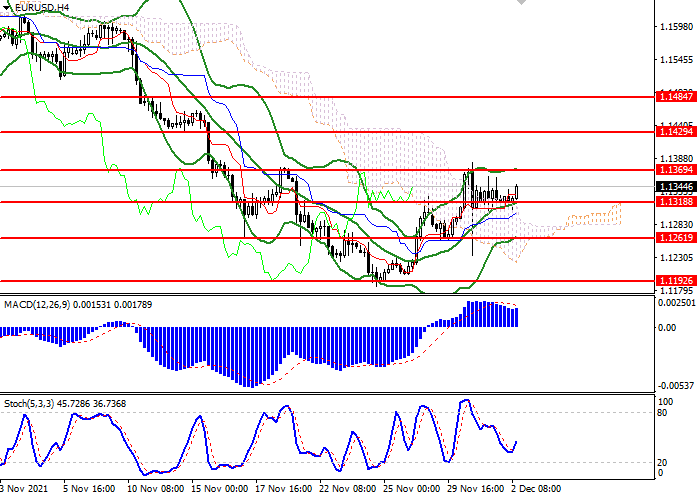
Task: Click the 1.12830 price scale value
Action: pos(676,225)
